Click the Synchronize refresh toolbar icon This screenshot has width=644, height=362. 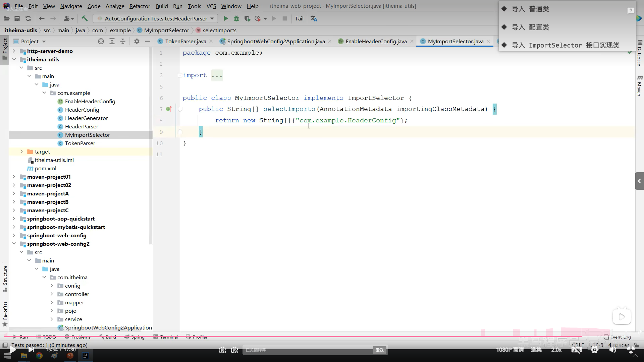click(x=28, y=19)
